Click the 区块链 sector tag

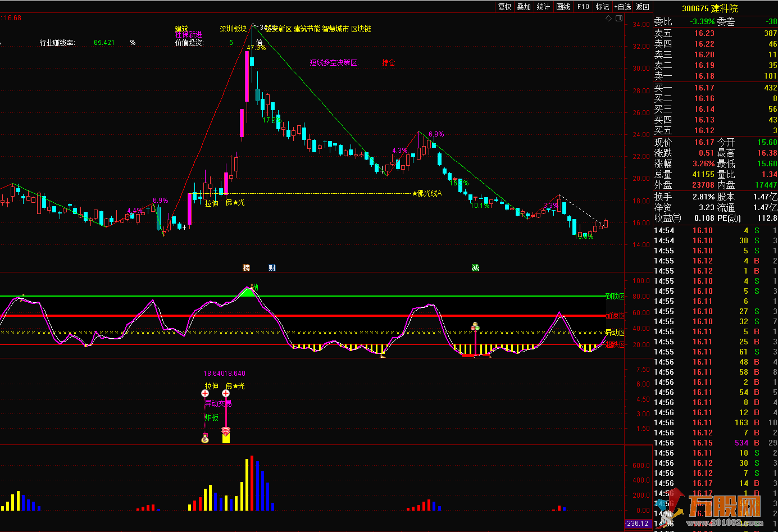coord(361,29)
